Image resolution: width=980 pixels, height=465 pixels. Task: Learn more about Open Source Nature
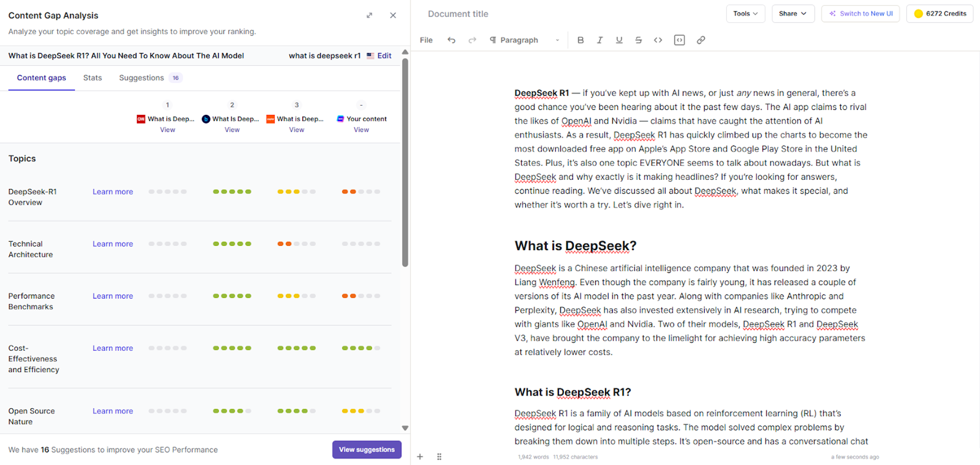(x=113, y=411)
